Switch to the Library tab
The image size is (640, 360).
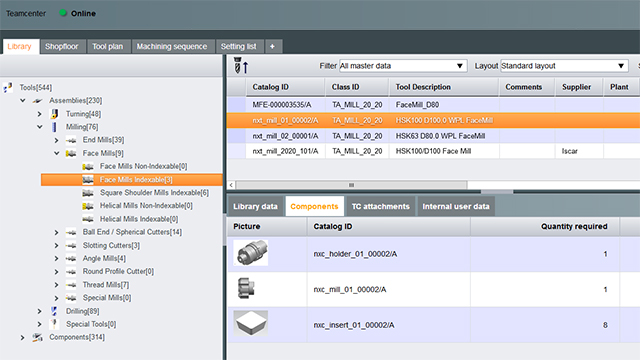[x=20, y=46]
